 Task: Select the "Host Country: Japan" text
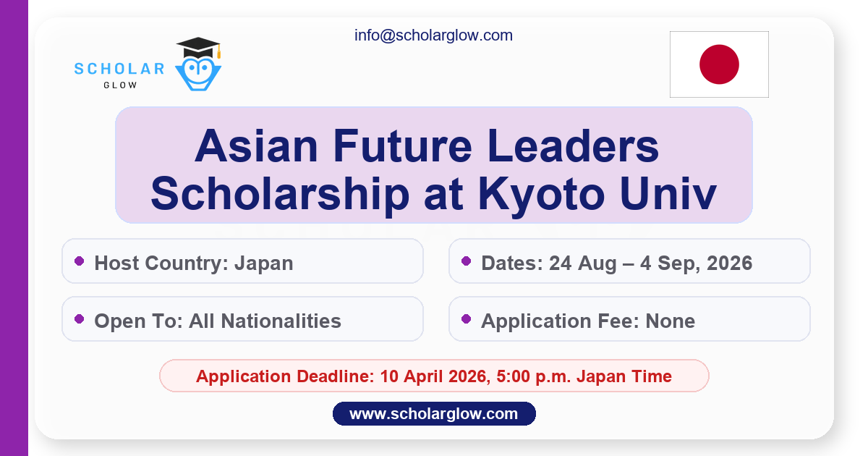(194, 263)
